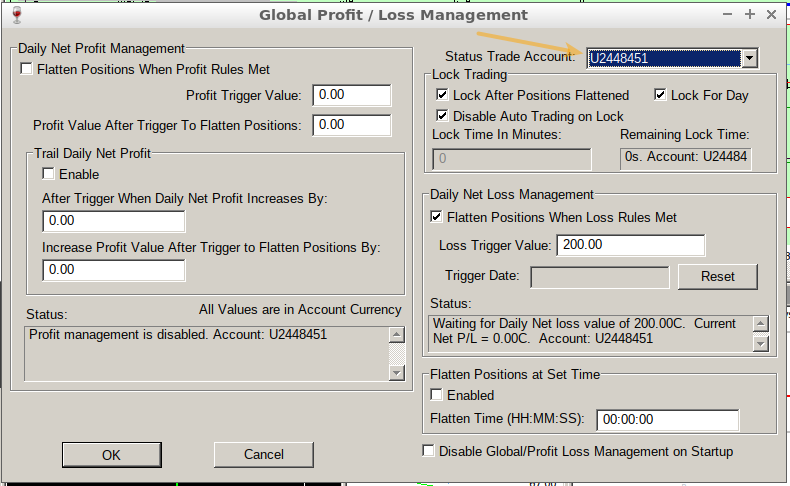Click the Reset trigger date button
790x486 pixels.
point(717,276)
